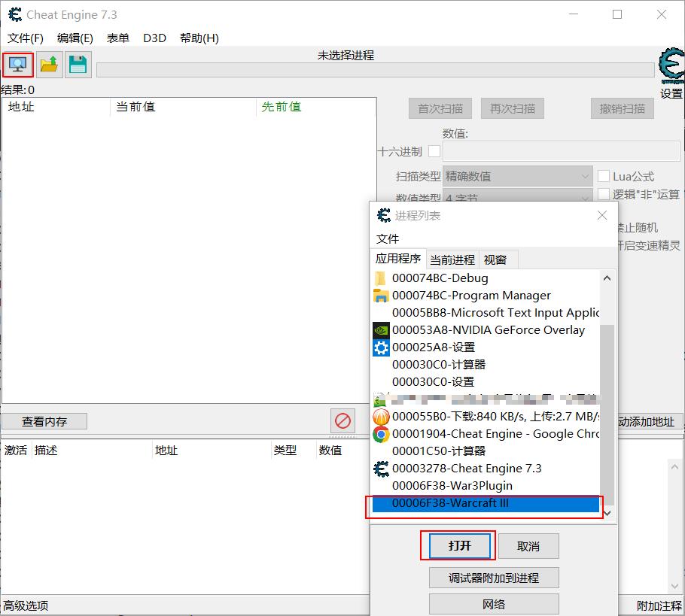The width and height of the screenshot is (685, 616).
Task: Select 00006F38-Warcraft III in the list
Action: coord(486,503)
